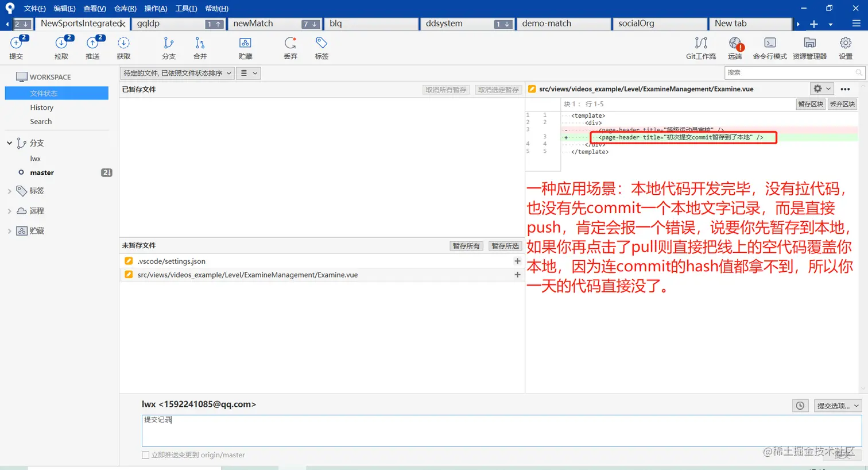Screen dimensions: 868x470
Task: Open the 仓库(R) menu
Action: point(125,8)
